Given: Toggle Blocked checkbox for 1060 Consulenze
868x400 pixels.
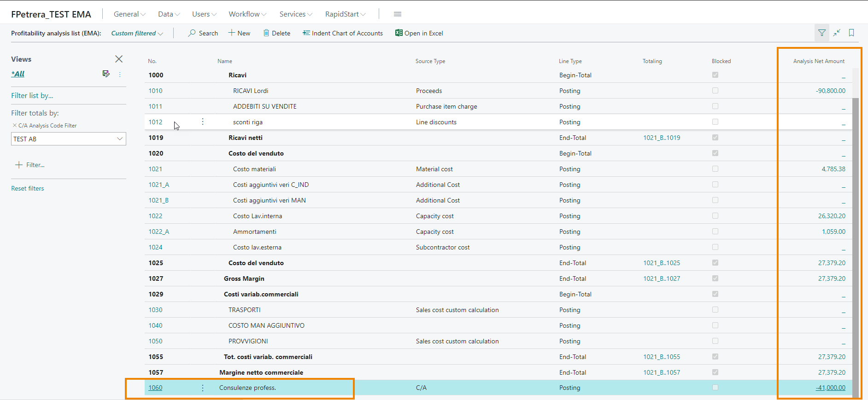Looking at the screenshot, I should [715, 388].
